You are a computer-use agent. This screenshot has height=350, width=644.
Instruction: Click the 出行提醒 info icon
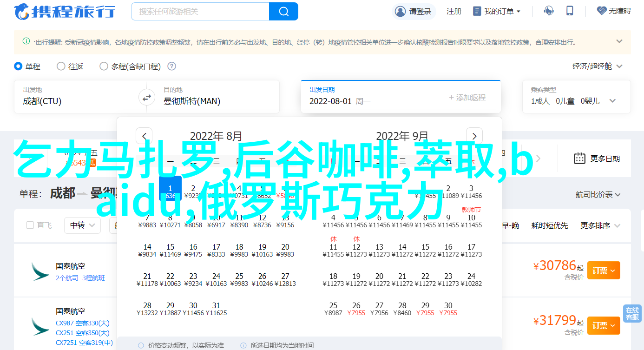pos(26,41)
